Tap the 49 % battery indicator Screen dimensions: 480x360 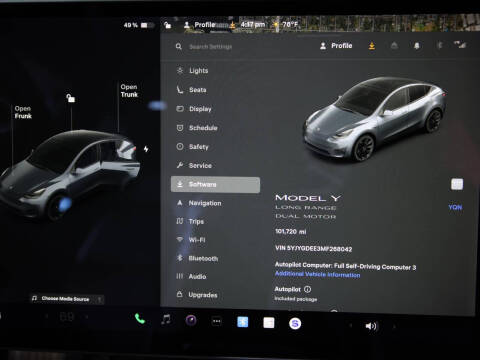click(139, 25)
